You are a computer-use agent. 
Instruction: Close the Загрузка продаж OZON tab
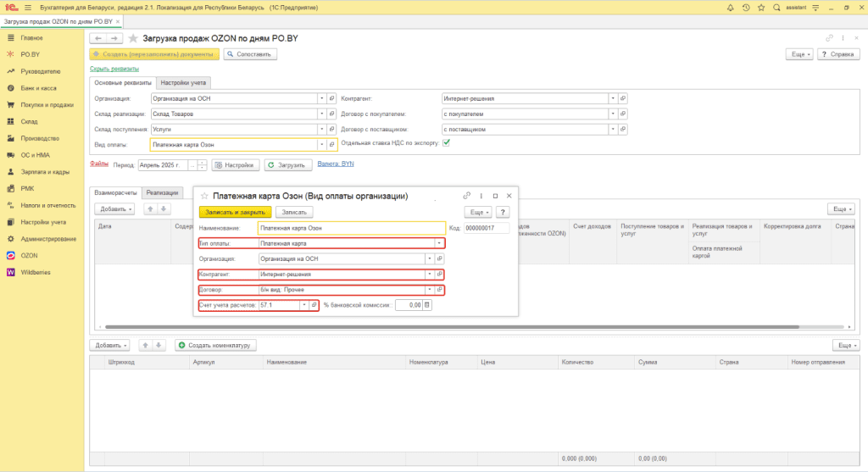[x=118, y=21]
